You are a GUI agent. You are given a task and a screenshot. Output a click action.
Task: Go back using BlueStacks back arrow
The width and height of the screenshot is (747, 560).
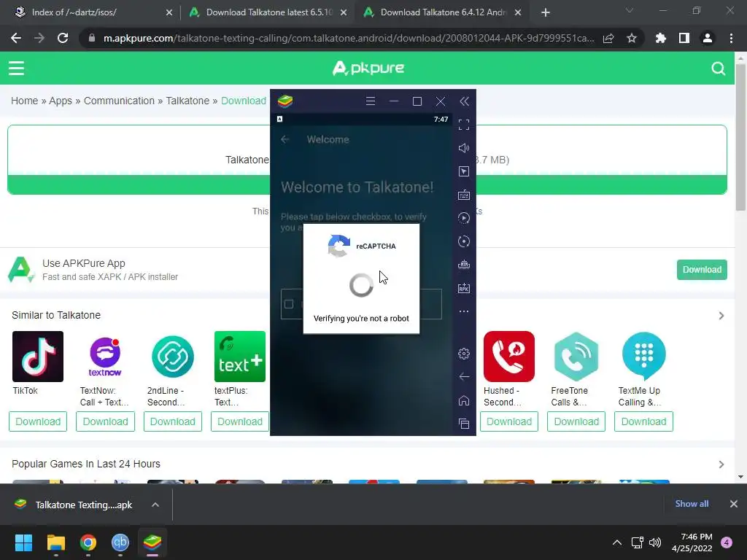pos(463,377)
